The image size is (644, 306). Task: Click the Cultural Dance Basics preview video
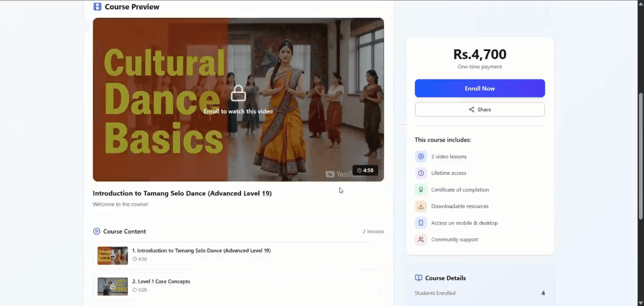238,99
